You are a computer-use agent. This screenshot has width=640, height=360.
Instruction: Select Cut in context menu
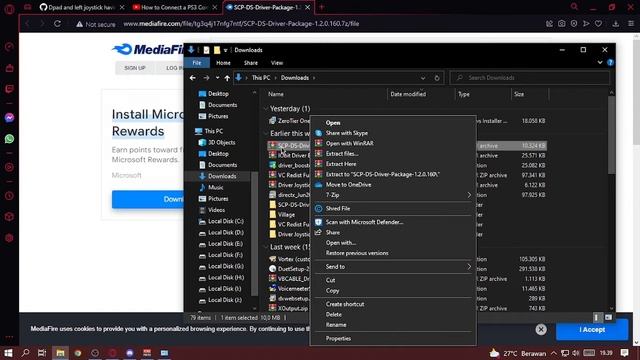[330, 280]
